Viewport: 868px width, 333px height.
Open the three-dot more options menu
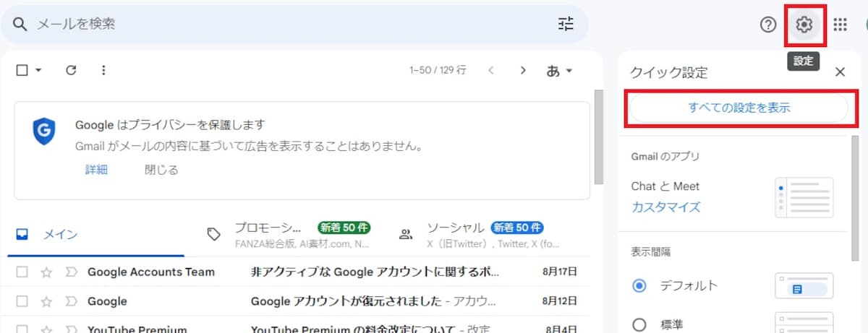pyautogui.click(x=103, y=70)
